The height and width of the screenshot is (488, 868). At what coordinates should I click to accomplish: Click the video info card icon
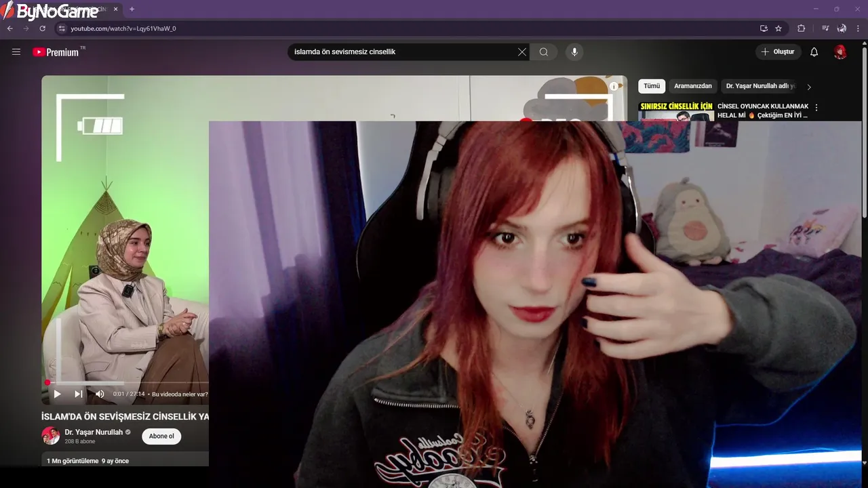pos(614,86)
